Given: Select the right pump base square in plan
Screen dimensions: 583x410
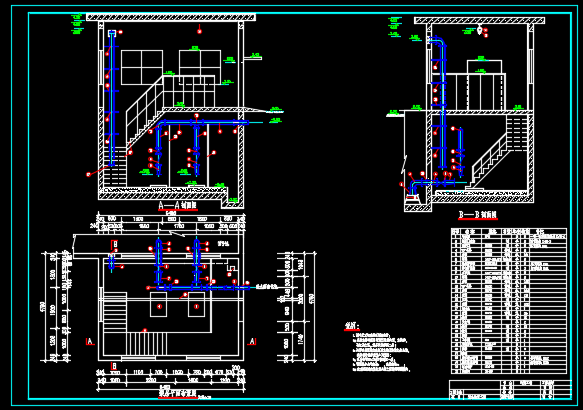Looking at the screenshot, I should [196, 305].
